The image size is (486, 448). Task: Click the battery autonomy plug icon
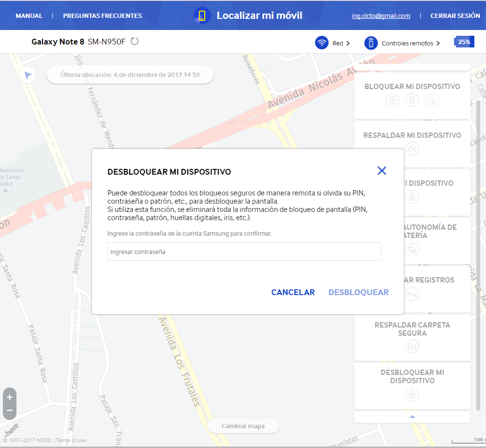pos(412,250)
